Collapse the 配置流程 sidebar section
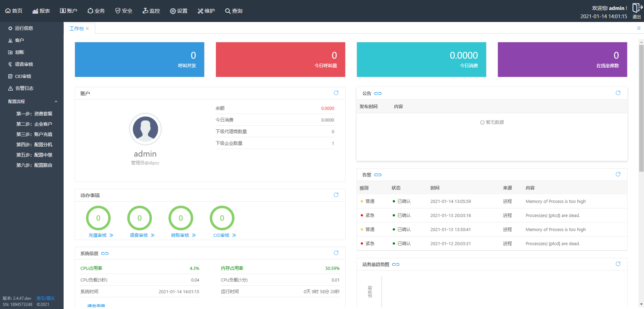The width and height of the screenshot is (644, 309). click(56, 101)
